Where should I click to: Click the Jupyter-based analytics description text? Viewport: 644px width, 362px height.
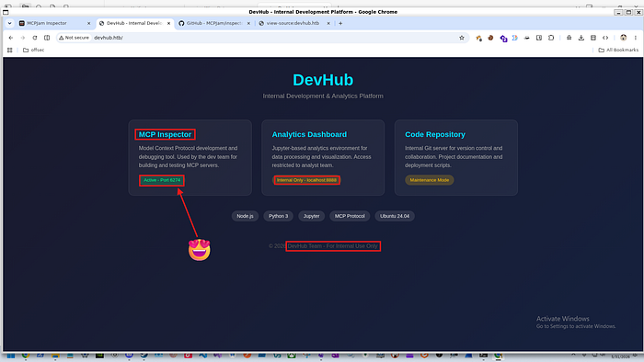tap(321, 157)
